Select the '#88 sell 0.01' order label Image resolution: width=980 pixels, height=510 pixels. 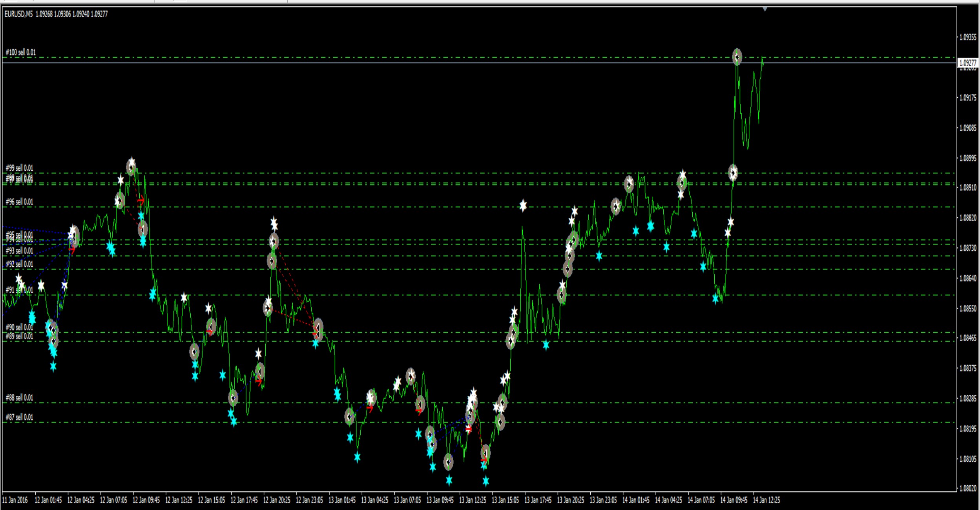(20, 398)
